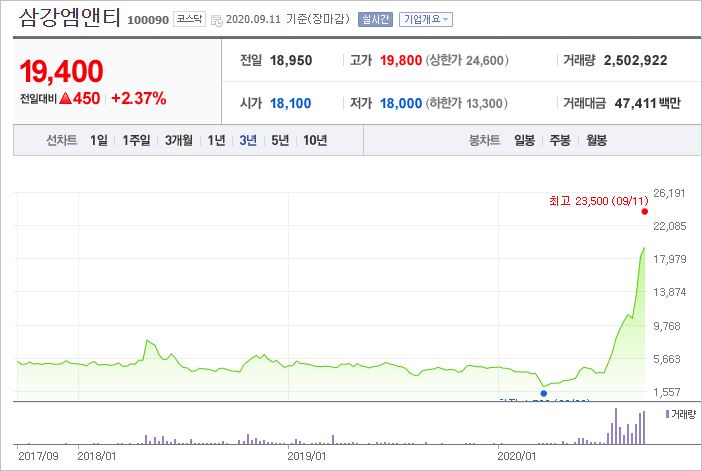This screenshot has width=702, height=471.
Task: Click the 고가 value 19,800
Action: [x=401, y=60]
